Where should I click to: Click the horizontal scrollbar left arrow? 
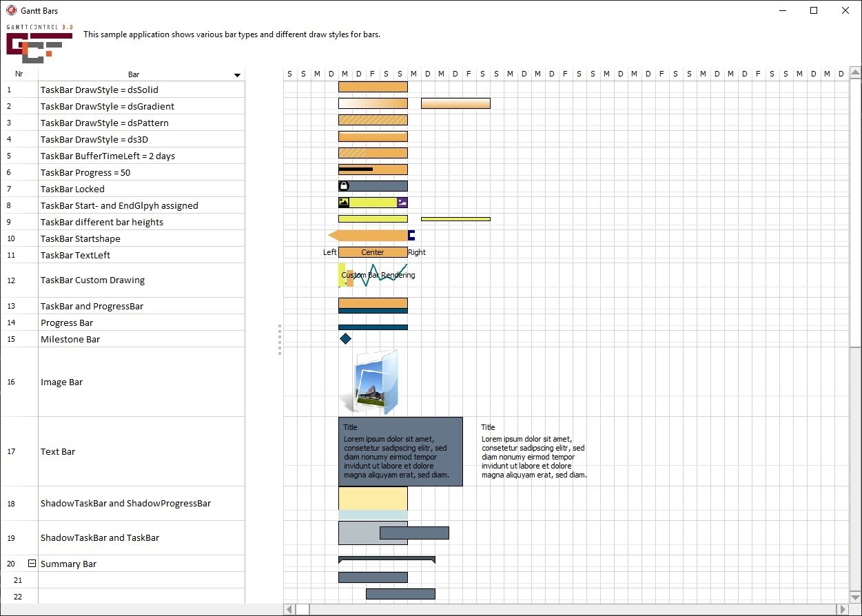(290, 609)
